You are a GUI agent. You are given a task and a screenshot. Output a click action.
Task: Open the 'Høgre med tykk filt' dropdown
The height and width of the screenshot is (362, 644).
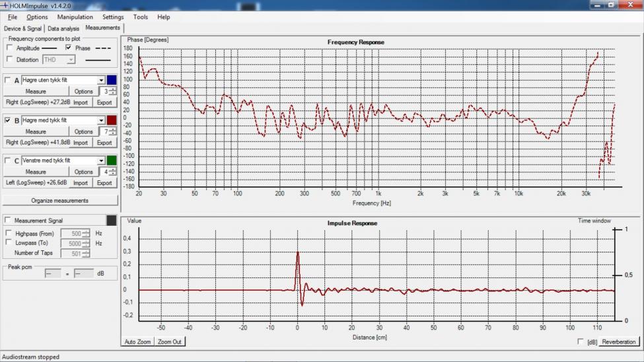click(x=101, y=120)
